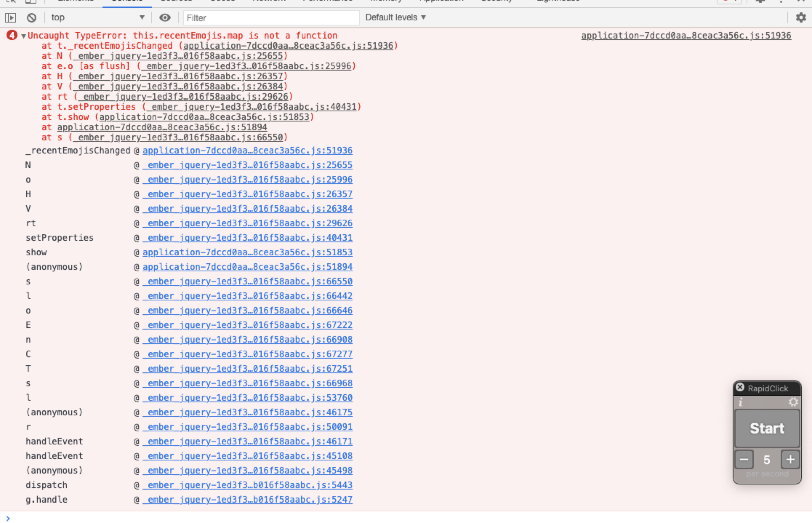Open the top context dropdown
This screenshot has height=523, width=812.
(97, 17)
